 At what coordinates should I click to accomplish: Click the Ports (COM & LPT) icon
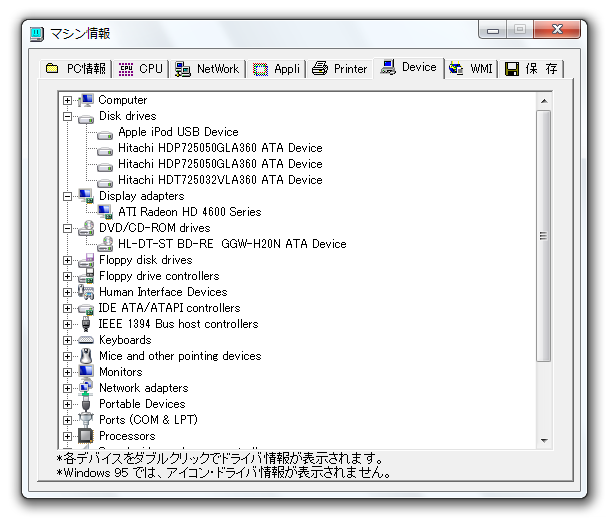[x=86, y=420]
